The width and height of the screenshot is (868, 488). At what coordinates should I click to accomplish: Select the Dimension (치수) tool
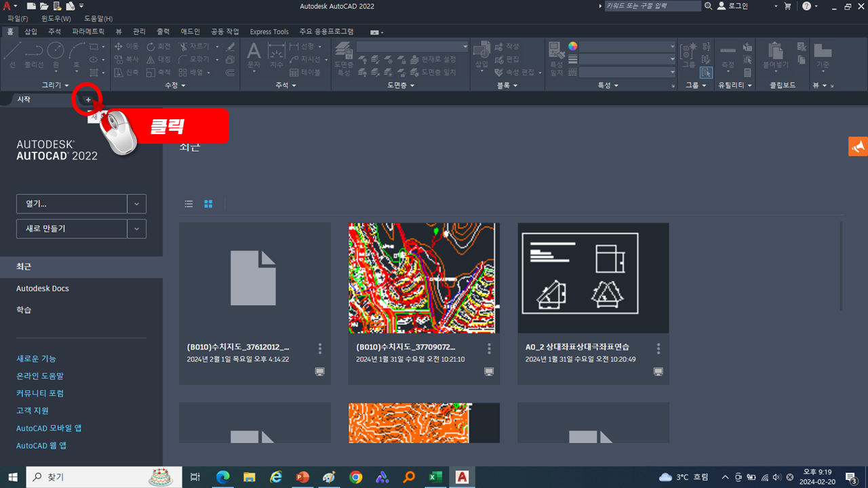tap(276, 56)
